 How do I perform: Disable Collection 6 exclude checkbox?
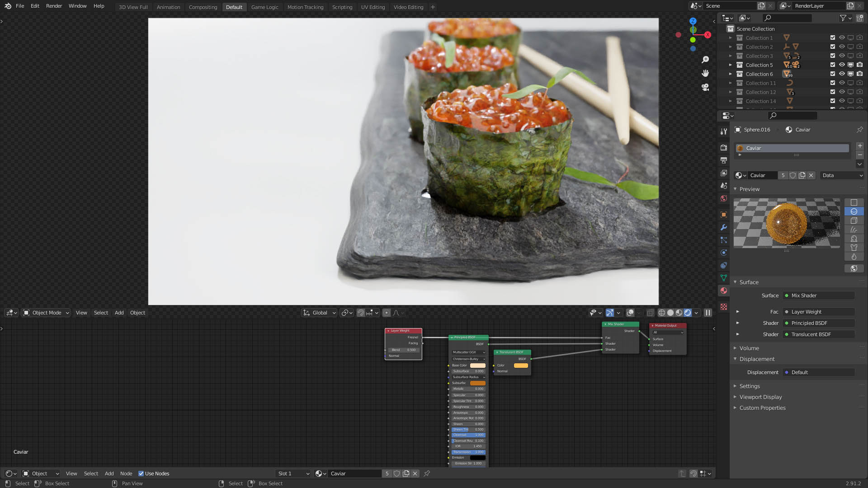click(x=833, y=74)
